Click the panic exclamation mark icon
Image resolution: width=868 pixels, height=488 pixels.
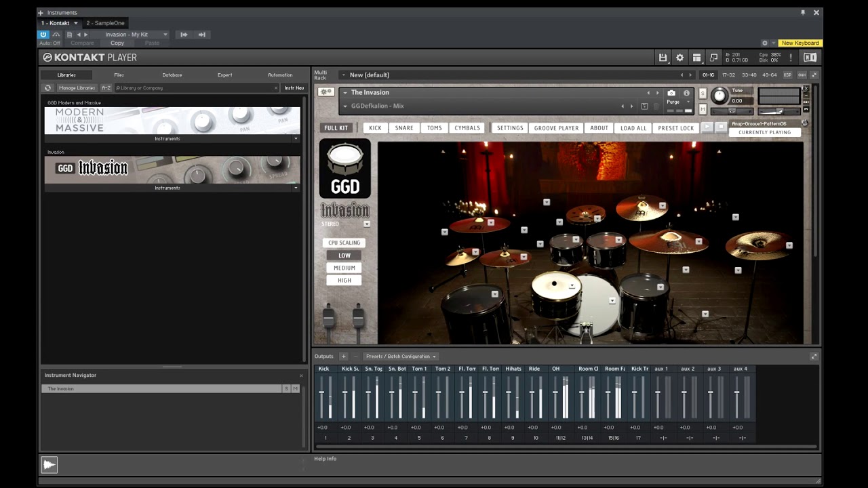tap(791, 58)
